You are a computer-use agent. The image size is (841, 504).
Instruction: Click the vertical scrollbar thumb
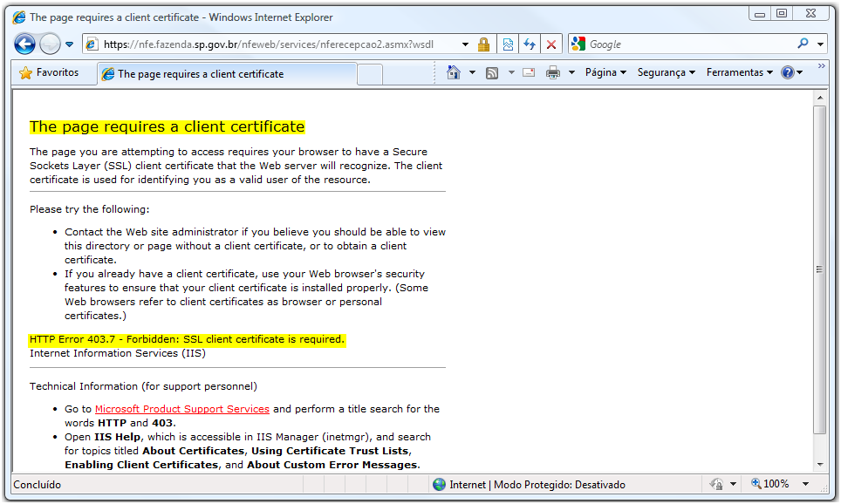(x=819, y=269)
